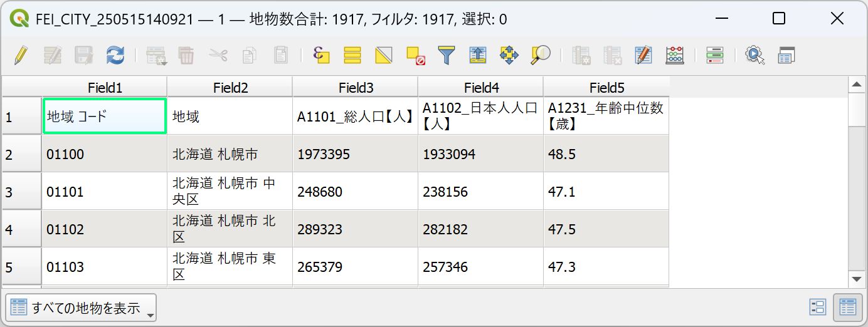Open select features by expression tool

point(321,55)
